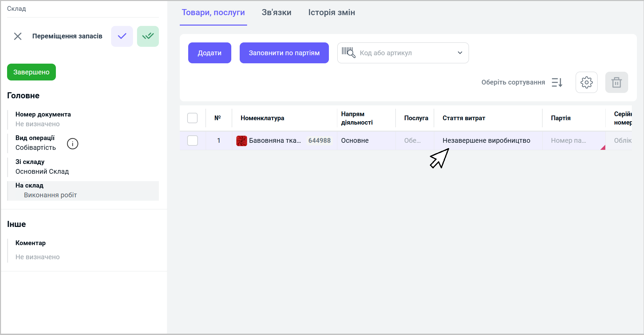Click the green Завершено status badge
The height and width of the screenshot is (335, 644).
(31, 72)
